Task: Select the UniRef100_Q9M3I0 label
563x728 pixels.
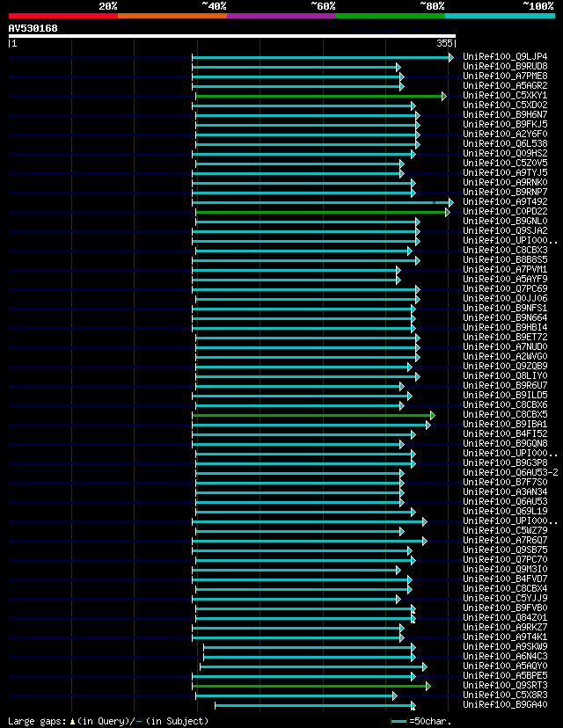Action: (x=505, y=569)
